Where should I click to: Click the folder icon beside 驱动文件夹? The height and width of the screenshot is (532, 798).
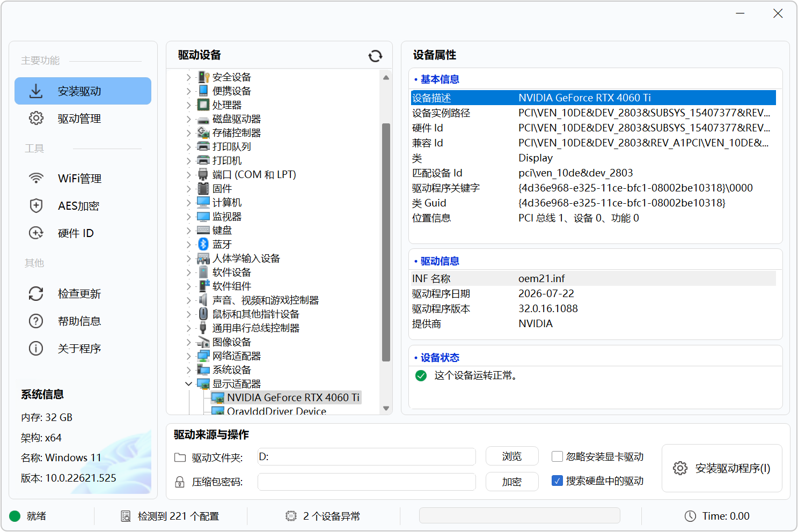180,457
